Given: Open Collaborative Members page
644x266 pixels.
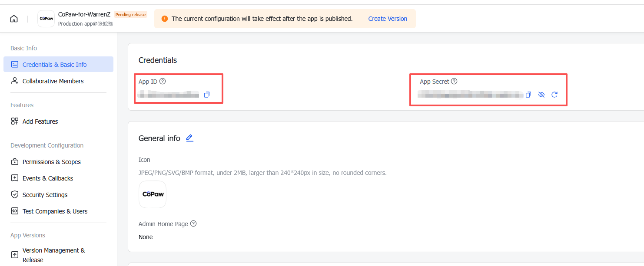Looking at the screenshot, I should pos(53,81).
